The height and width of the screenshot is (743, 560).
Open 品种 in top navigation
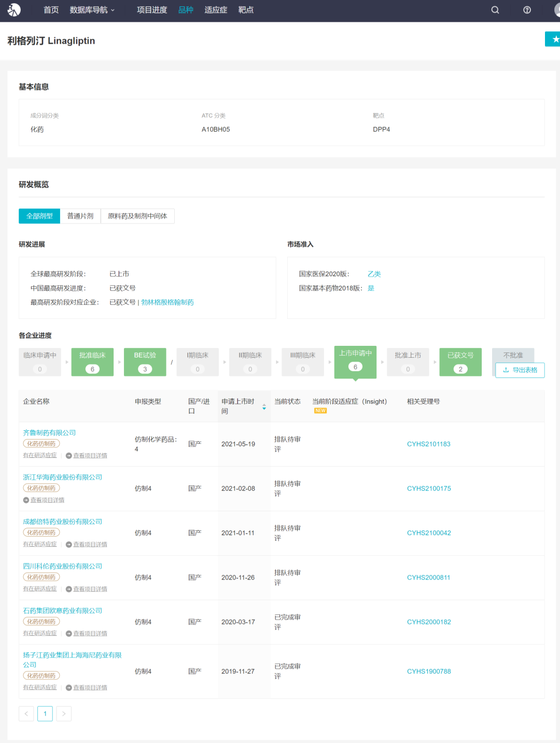click(186, 10)
